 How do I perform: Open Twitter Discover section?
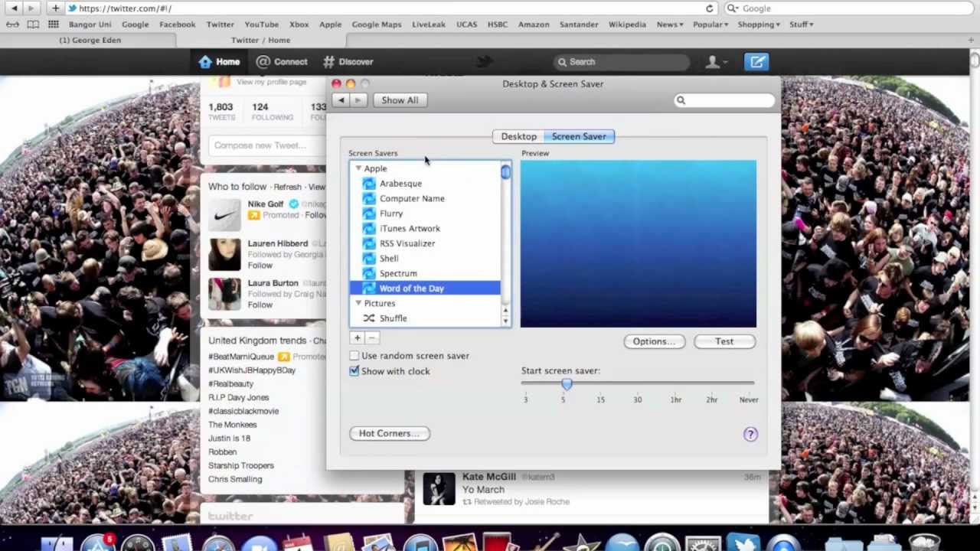[348, 62]
